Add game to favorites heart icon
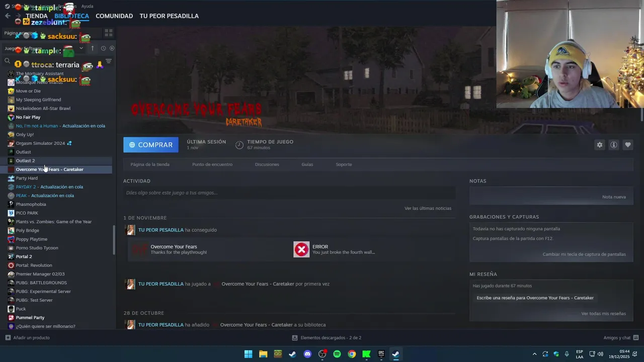This screenshot has height=362, width=644. (628, 145)
